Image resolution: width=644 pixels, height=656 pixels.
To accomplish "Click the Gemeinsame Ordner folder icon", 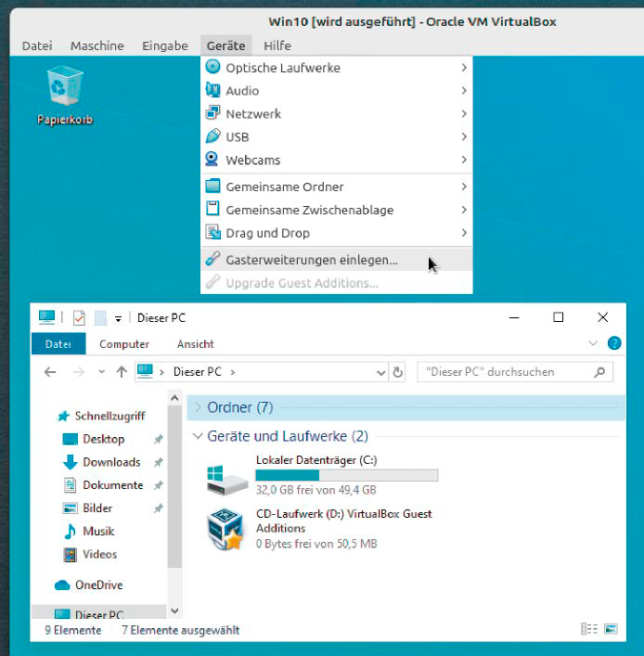I will [x=213, y=186].
